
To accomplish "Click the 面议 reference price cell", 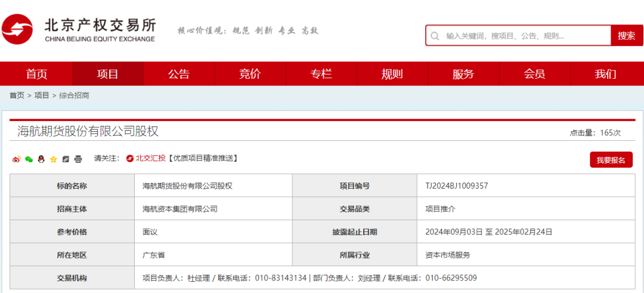I will click(213, 232).
